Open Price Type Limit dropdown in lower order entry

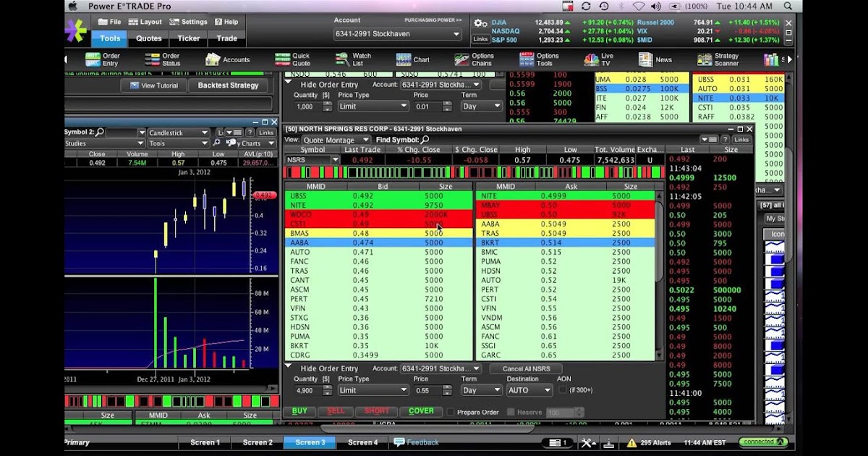tap(373, 390)
